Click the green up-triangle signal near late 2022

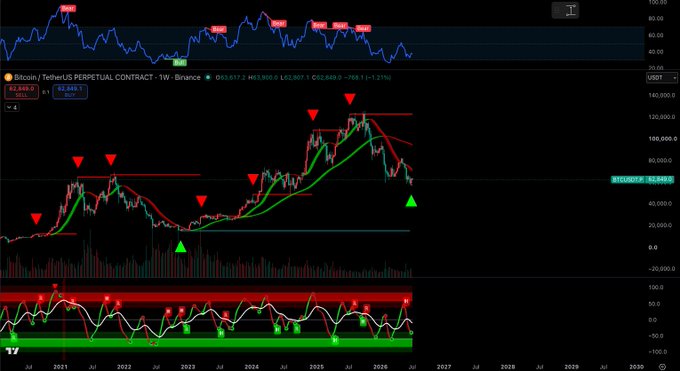[180, 246]
